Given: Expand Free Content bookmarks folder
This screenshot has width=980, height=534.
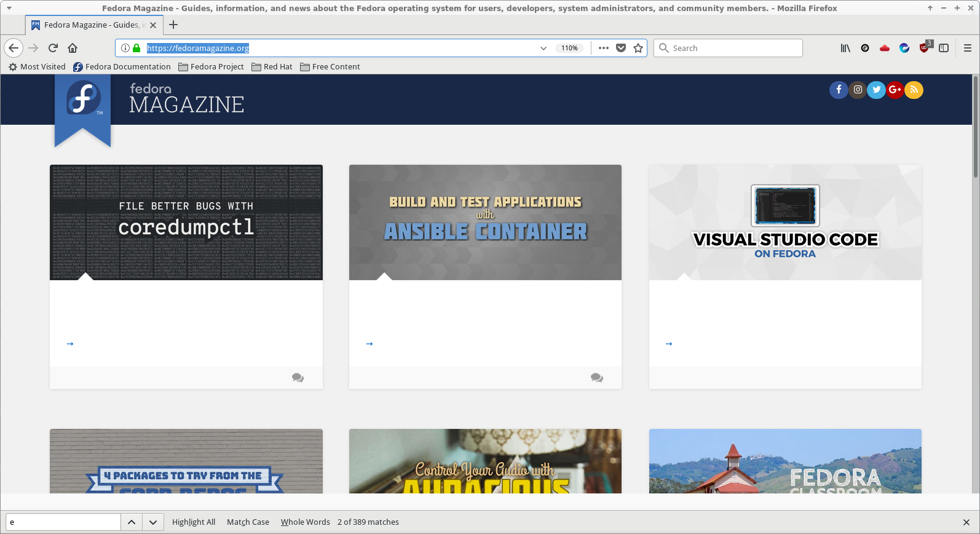Looking at the screenshot, I should click(330, 66).
